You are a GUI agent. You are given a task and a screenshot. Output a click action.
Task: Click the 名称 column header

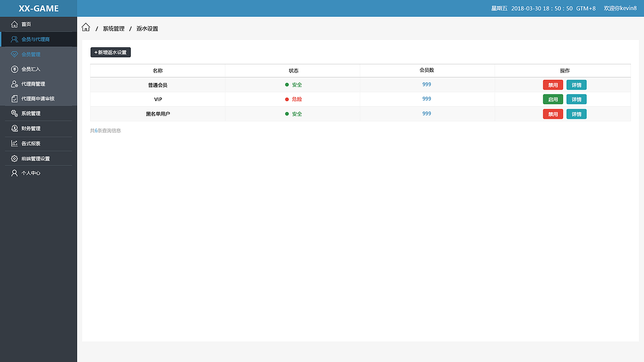click(158, 71)
